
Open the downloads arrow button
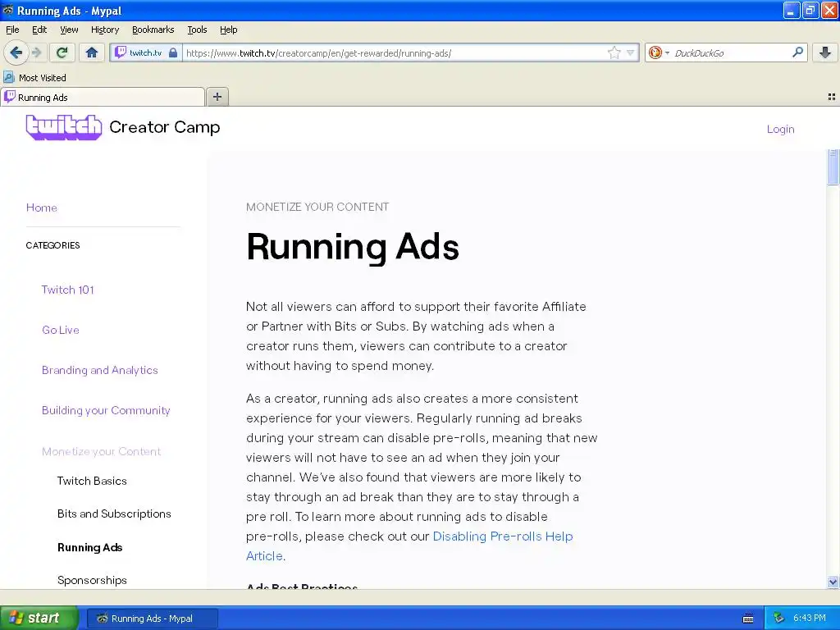pos(825,52)
